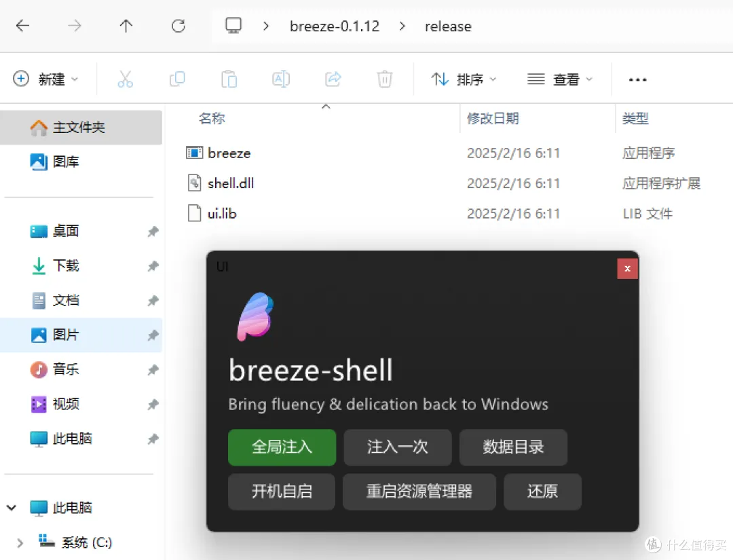The width and height of the screenshot is (733, 560).
Task: Select the Copy icon
Action: [x=177, y=79]
